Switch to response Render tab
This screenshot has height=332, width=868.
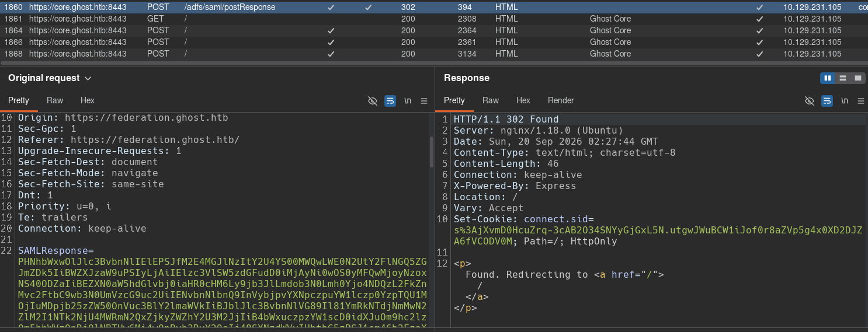pos(561,100)
